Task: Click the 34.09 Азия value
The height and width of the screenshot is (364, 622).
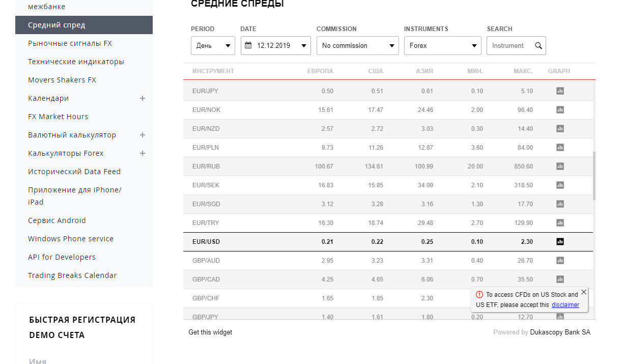Action: tap(425, 185)
